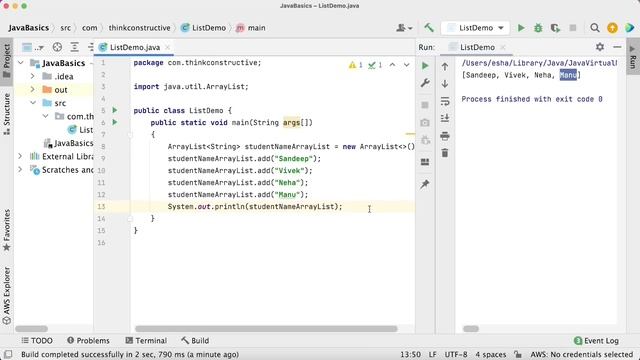
Task: Toggle the Run tool window stripe button
Action: click(x=633, y=56)
